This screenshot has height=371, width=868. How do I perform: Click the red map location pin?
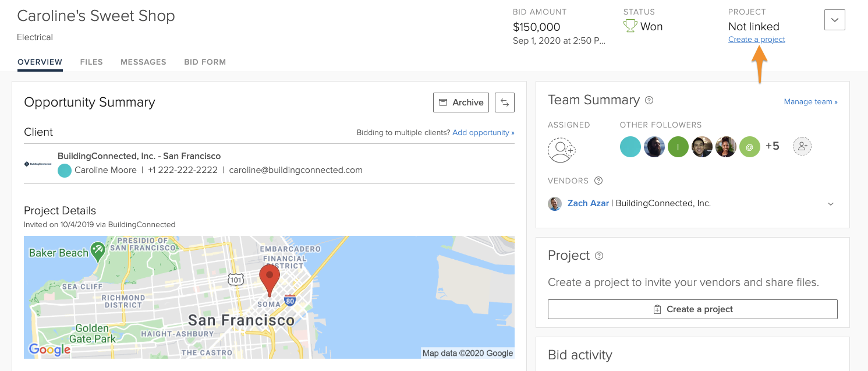[x=270, y=279]
